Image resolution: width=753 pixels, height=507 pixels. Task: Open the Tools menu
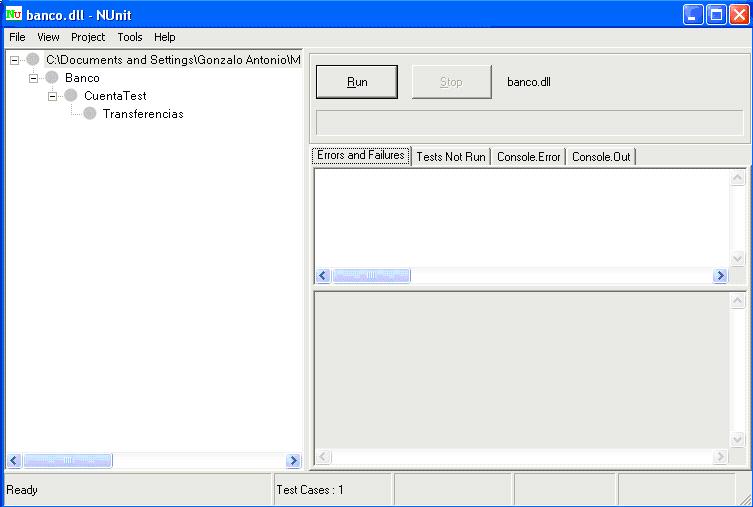pos(130,37)
